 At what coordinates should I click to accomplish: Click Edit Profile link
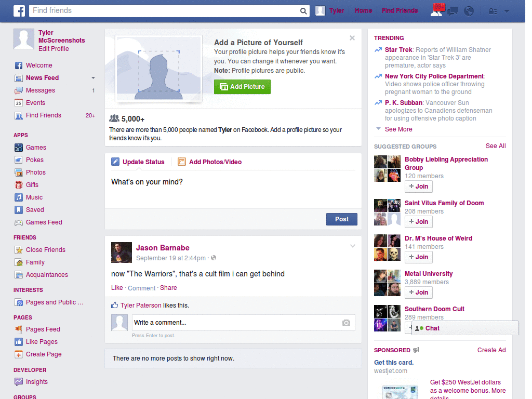[x=54, y=49]
